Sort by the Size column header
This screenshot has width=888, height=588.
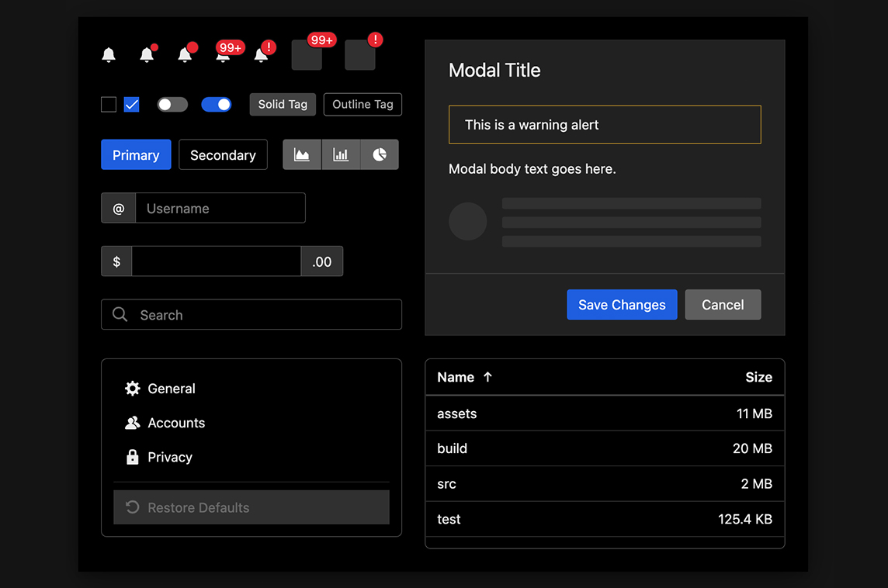759,377
